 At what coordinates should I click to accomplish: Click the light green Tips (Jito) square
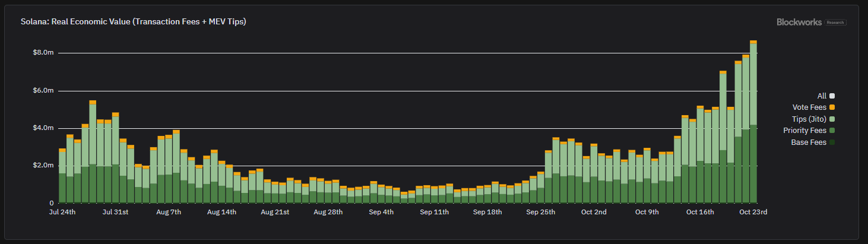tap(832, 119)
